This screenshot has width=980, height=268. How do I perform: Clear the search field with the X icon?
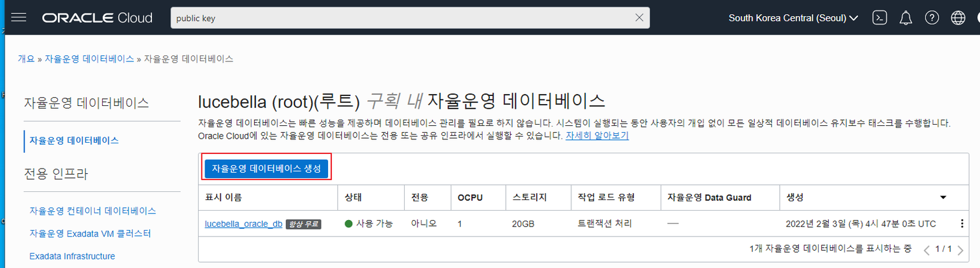coord(639,18)
